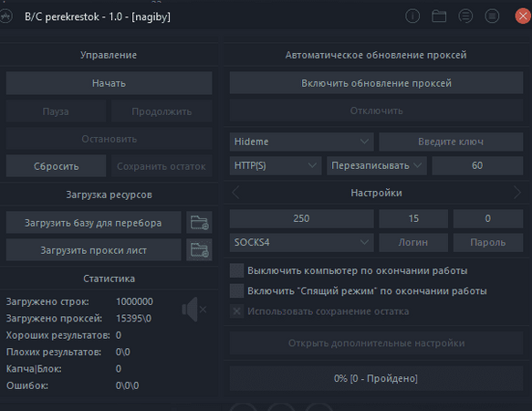Open the info icon in title bar
This screenshot has width=532, height=411.
click(412, 16)
